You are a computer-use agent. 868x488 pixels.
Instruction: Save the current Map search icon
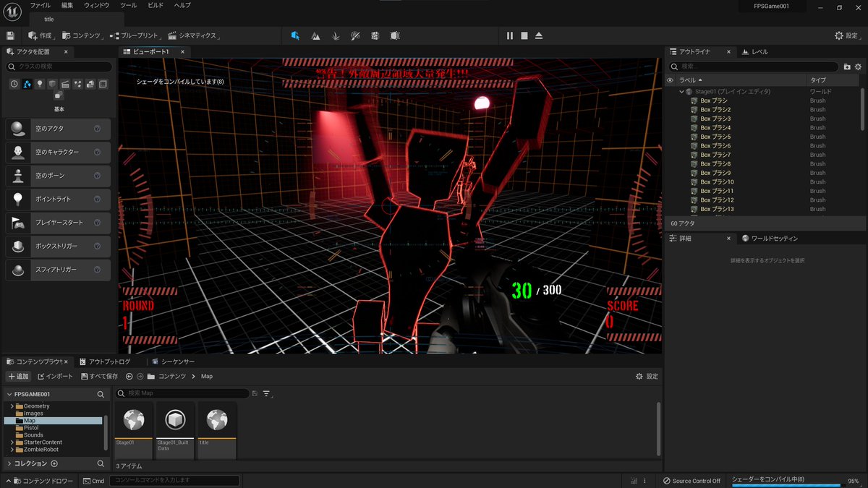click(x=254, y=393)
